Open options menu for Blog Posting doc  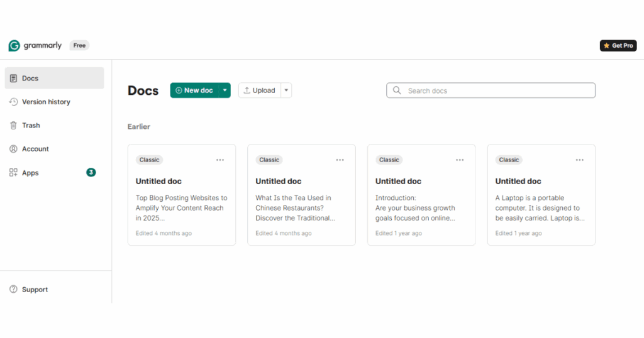pyautogui.click(x=220, y=160)
